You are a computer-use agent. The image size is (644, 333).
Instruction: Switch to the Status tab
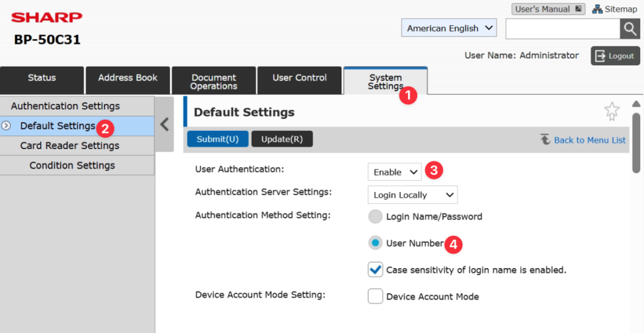pyautogui.click(x=42, y=81)
